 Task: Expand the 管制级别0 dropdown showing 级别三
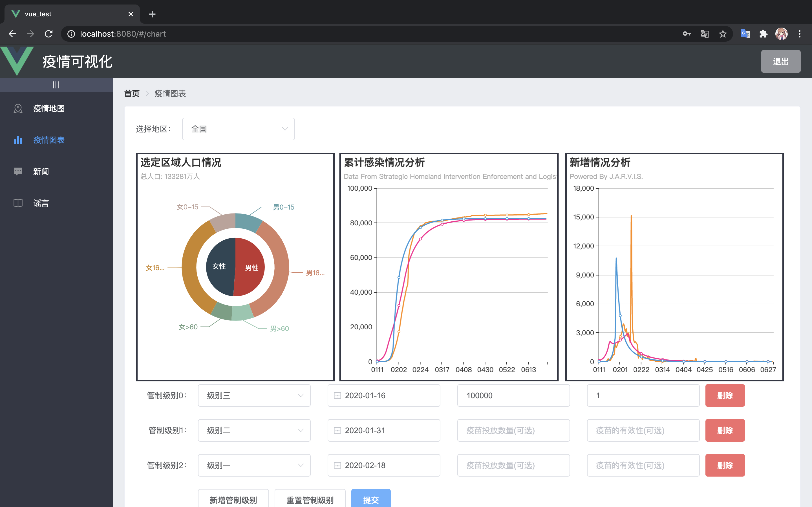254,395
